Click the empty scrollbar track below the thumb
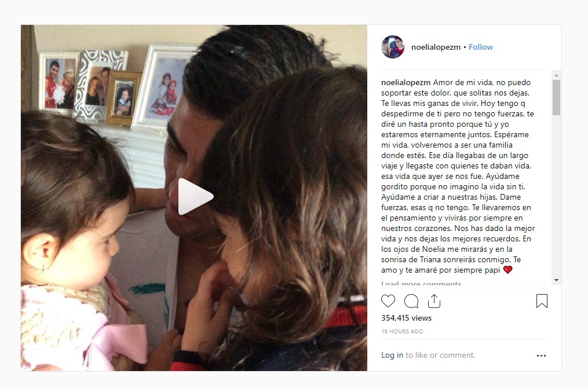 [557, 196]
